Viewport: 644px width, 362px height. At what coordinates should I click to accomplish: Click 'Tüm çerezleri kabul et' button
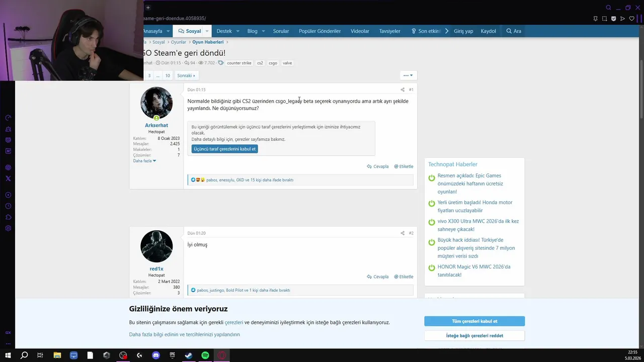tap(474, 321)
